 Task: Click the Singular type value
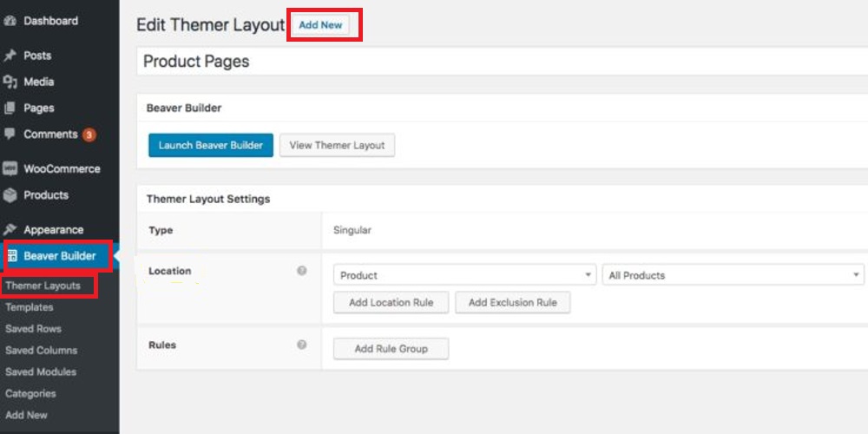352,230
